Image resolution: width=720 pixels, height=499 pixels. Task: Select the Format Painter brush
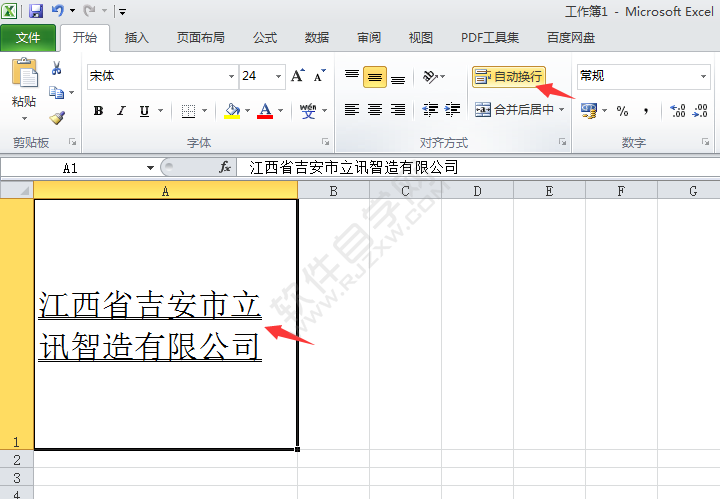[x=57, y=118]
